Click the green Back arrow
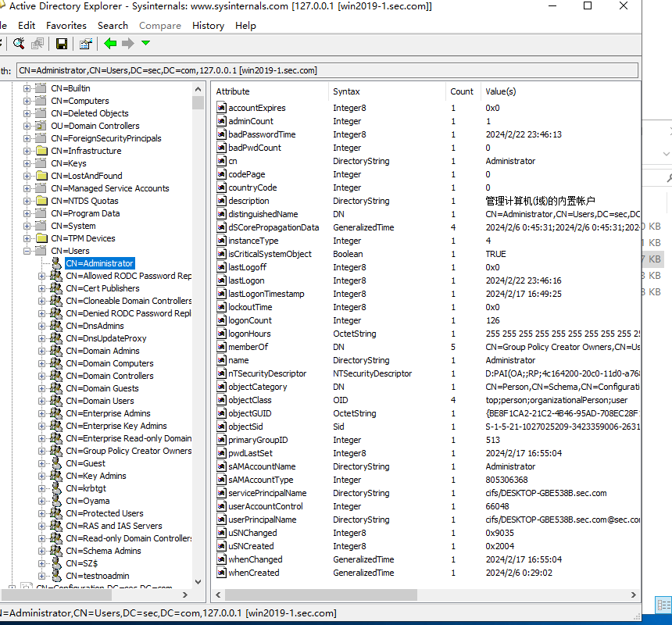 pos(110,44)
